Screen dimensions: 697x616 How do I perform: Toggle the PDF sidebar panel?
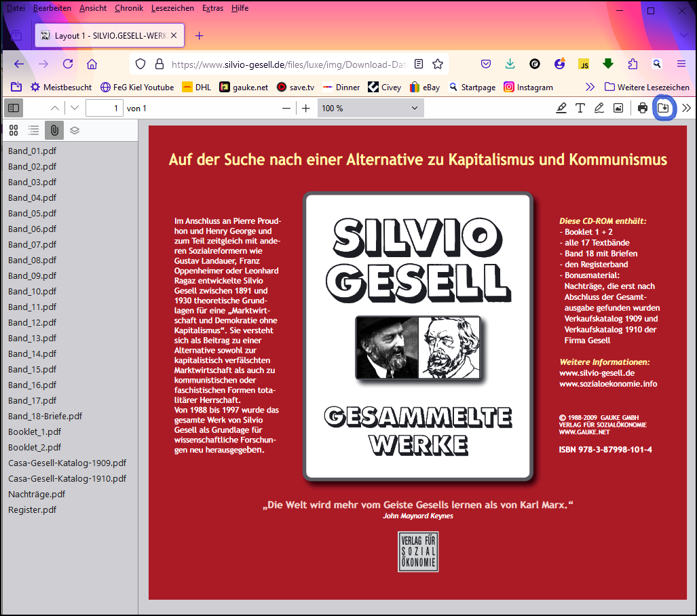[14, 108]
